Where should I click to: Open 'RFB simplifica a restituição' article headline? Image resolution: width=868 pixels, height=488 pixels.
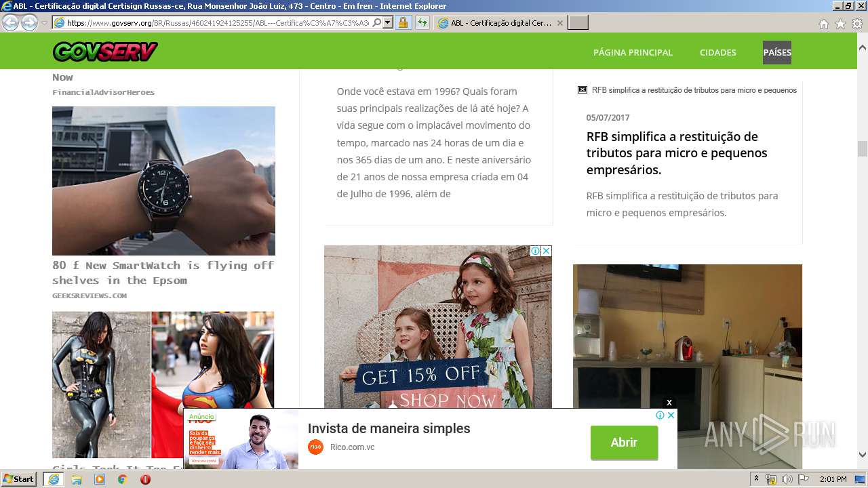(677, 153)
